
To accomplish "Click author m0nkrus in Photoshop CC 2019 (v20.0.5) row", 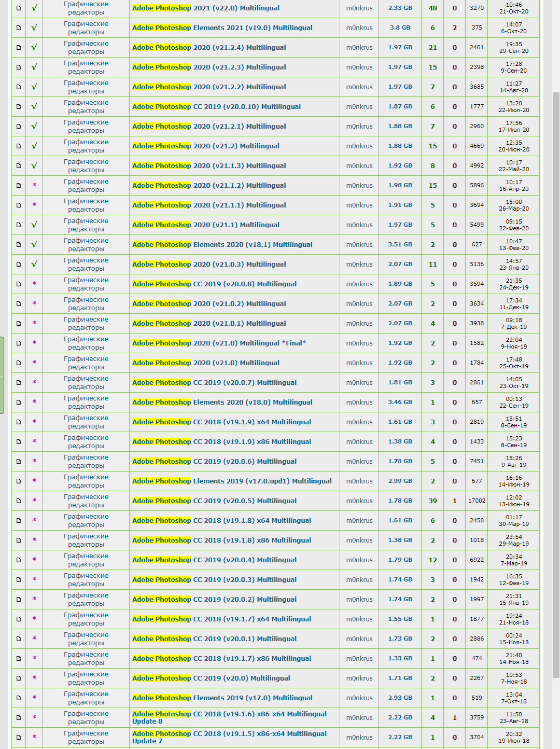I will 359,501.
